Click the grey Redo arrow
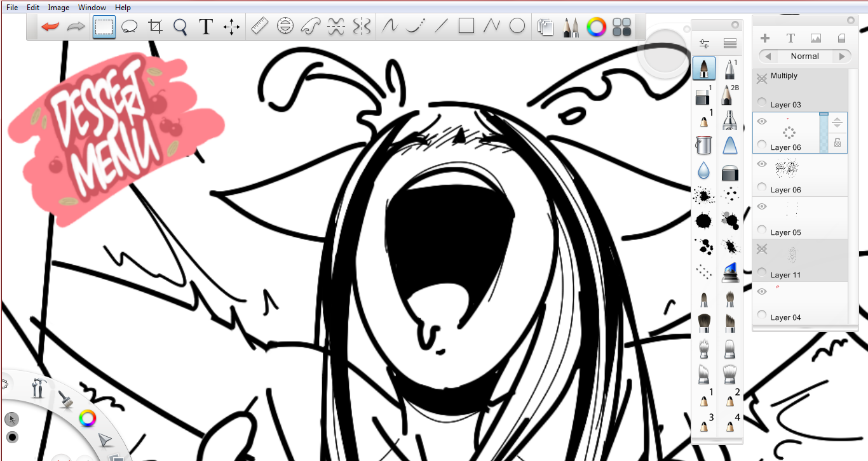The height and width of the screenshot is (461, 868). tap(76, 27)
